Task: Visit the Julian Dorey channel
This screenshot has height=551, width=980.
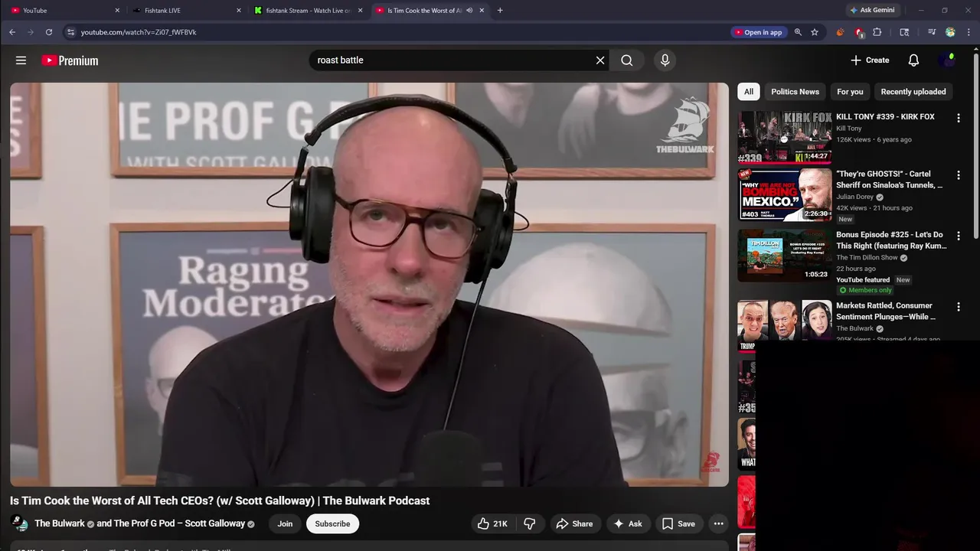Action: pyautogui.click(x=854, y=197)
